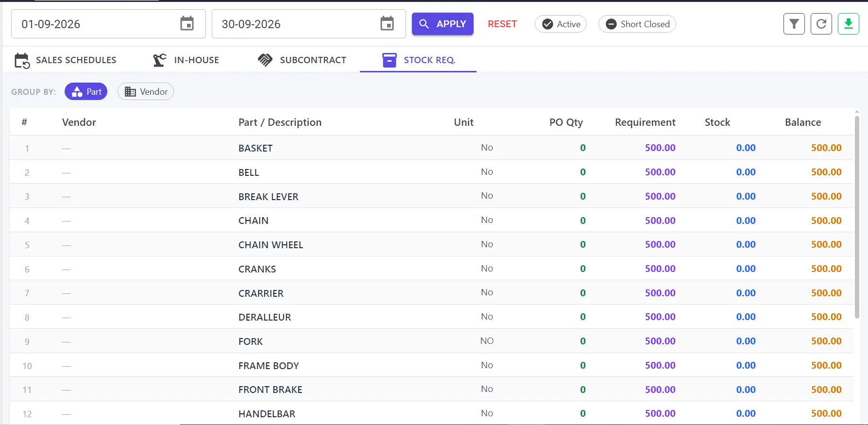
Task: Toggle the Short Closed status chip
Action: (x=637, y=24)
